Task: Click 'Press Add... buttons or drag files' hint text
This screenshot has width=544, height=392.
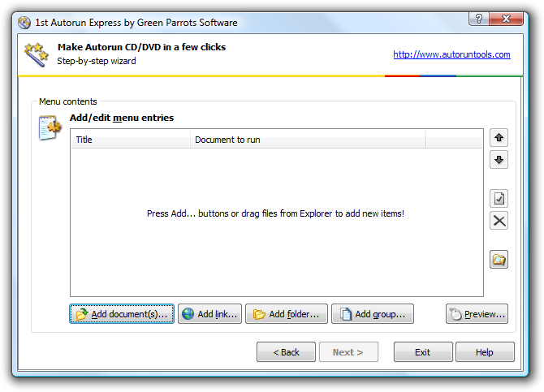Action: (x=275, y=213)
